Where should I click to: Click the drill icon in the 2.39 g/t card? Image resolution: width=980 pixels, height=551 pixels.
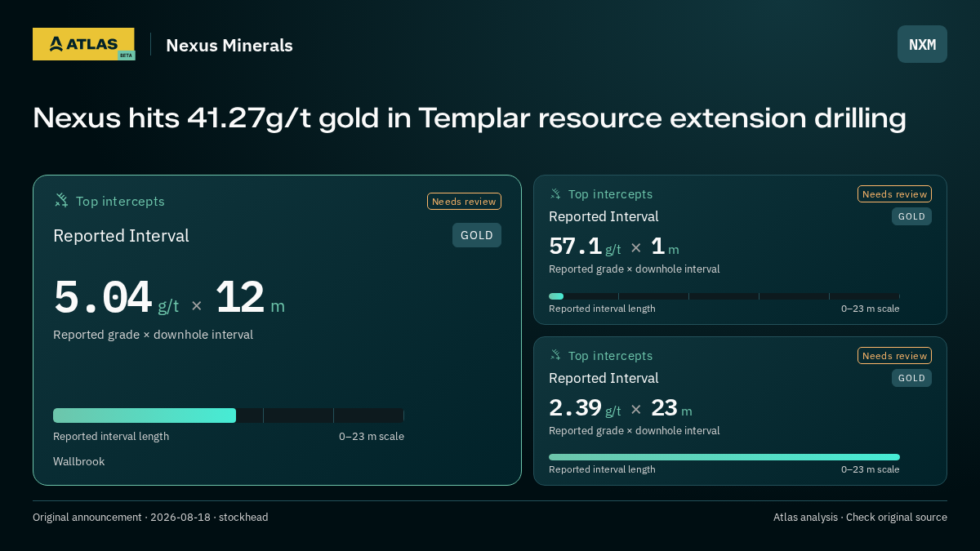click(x=555, y=356)
